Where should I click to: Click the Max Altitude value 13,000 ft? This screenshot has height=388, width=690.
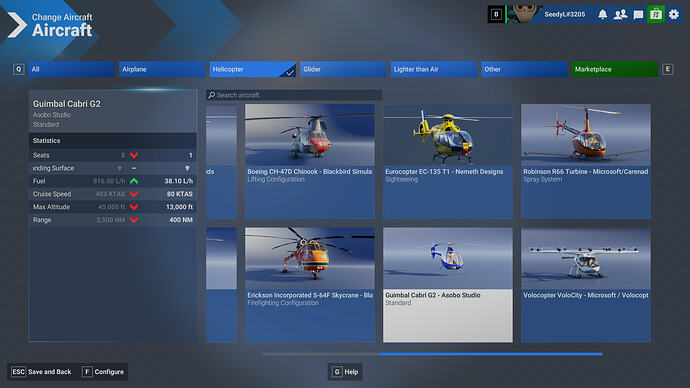click(179, 207)
